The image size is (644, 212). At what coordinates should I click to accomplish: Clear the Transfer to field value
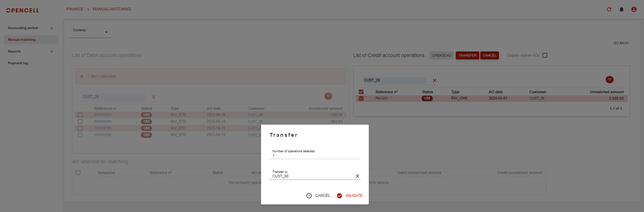coord(357,176)
